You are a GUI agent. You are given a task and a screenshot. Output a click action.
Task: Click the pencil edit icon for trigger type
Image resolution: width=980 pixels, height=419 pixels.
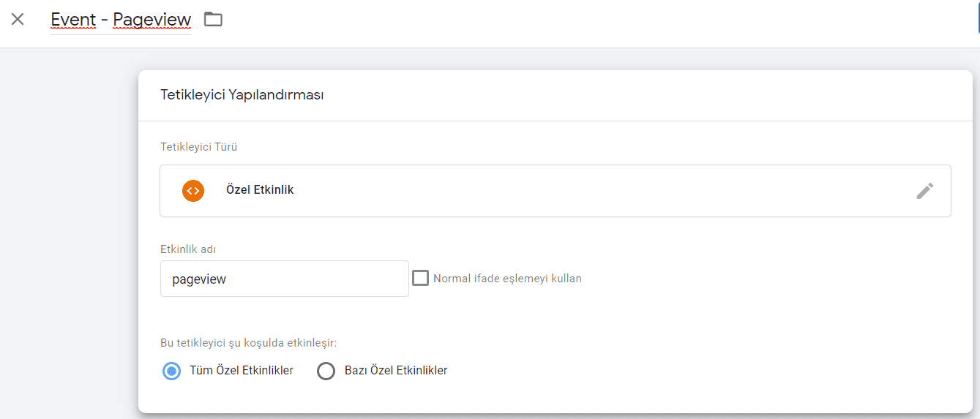click(x=925, y=191)
